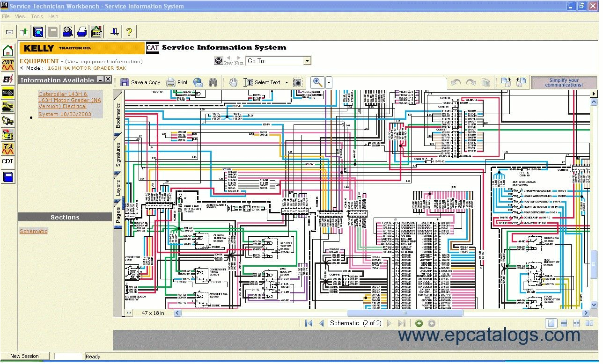Enable Single Page layout view
Viewport: 603px width, 364px height.
tap(552, 323)
